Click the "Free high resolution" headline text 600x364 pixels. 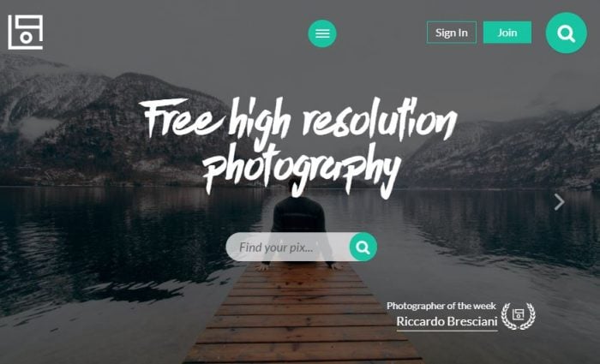(298, 119)
